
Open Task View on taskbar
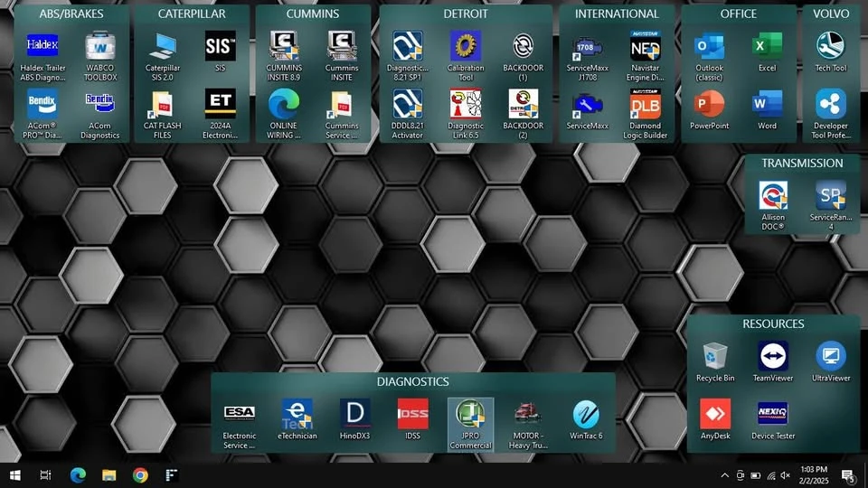click(x=45, y=474)
